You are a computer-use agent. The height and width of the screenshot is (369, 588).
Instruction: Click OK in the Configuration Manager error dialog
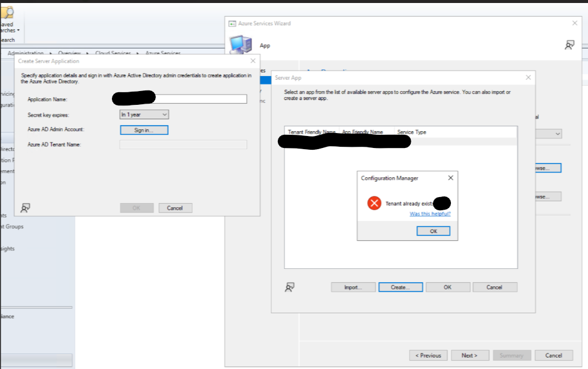coord(433,231)
